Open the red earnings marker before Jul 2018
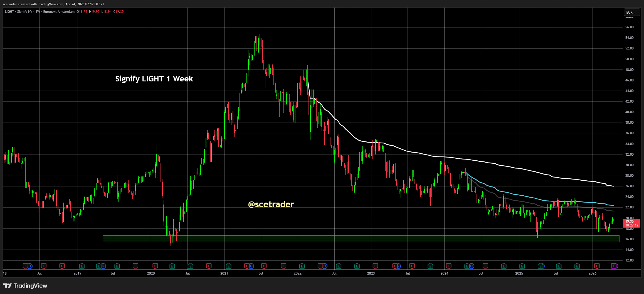Viewport: 644px width, 294px height. pyautogui.click(x=25, y=266)
